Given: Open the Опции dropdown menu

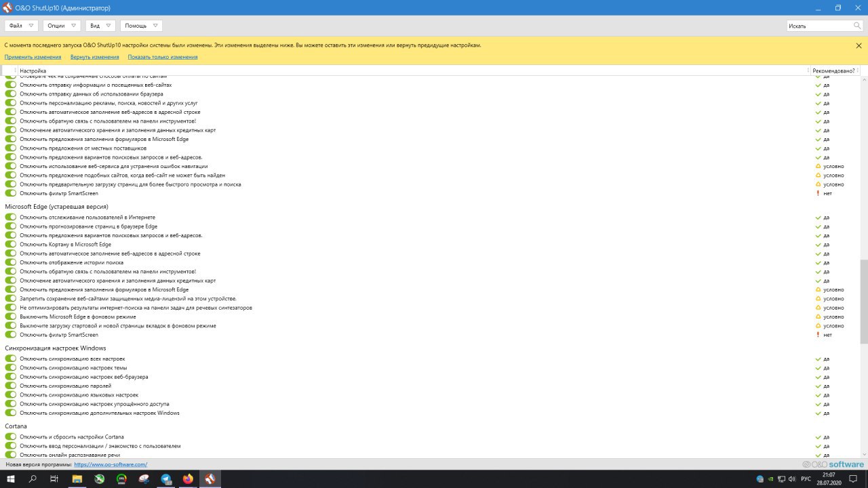Looking at the screenshot, I should pos(62,26).
